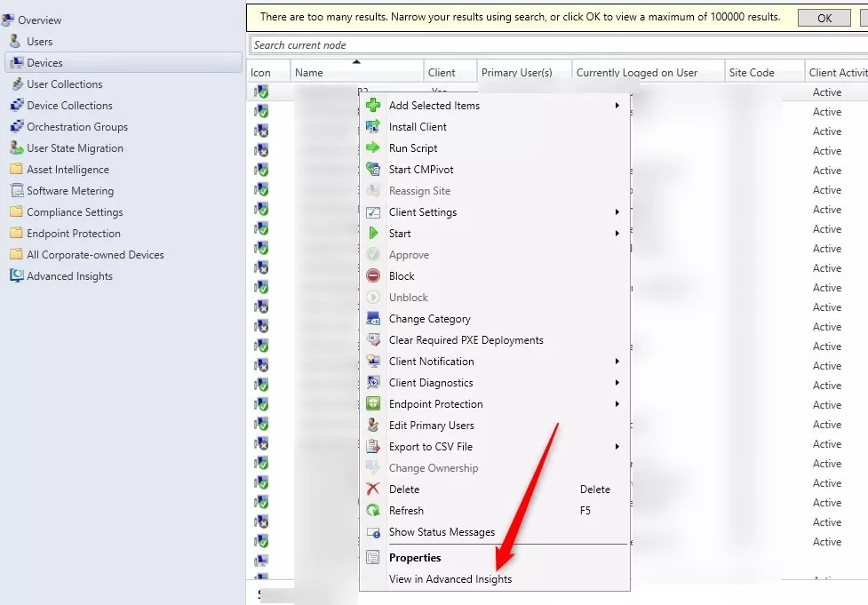Click the green plus Add Selected Items icon

click(x=373, y=105)
